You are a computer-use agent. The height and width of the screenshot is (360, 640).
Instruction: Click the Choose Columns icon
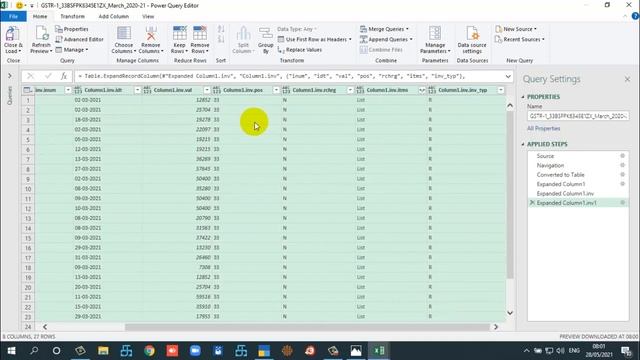coord(124,33)
